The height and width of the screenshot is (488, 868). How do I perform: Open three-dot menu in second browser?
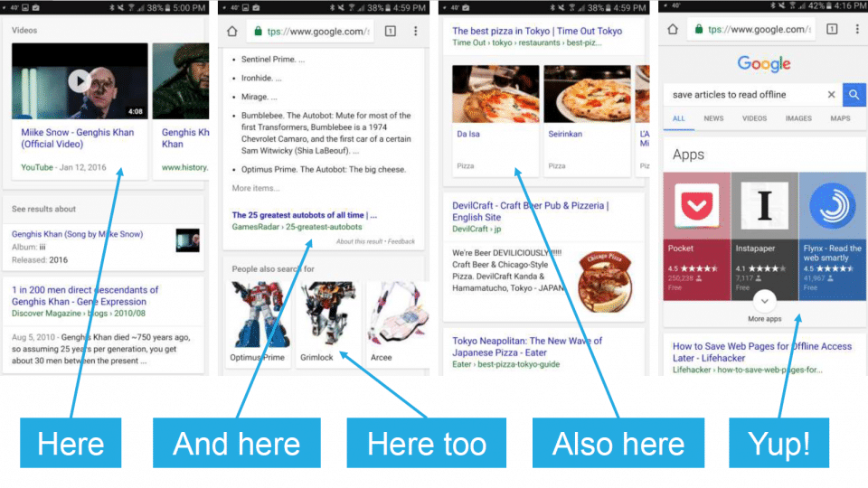(x=415, y=31)
